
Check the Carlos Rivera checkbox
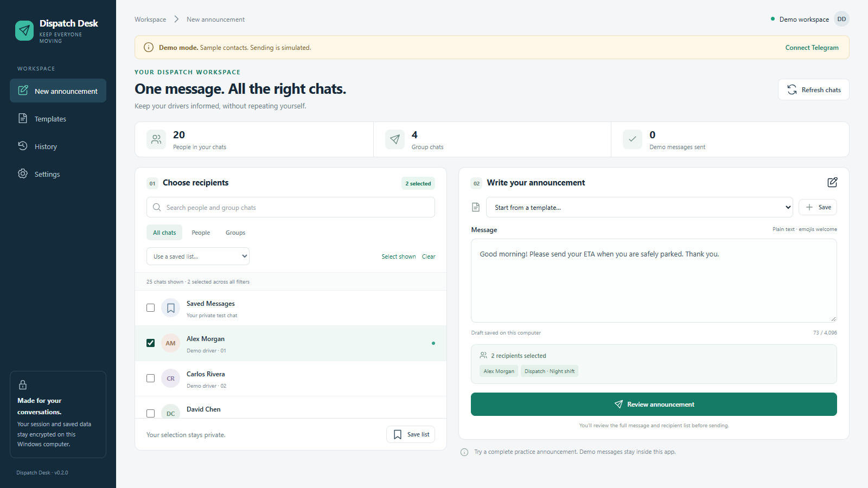pyautogui.click(x=151, y=378)
